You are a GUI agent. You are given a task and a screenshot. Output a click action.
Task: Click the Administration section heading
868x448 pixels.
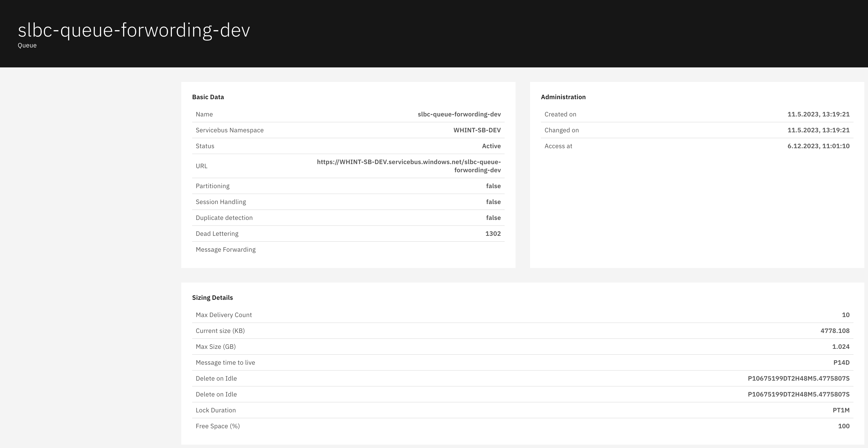click(x=563, y=97)
